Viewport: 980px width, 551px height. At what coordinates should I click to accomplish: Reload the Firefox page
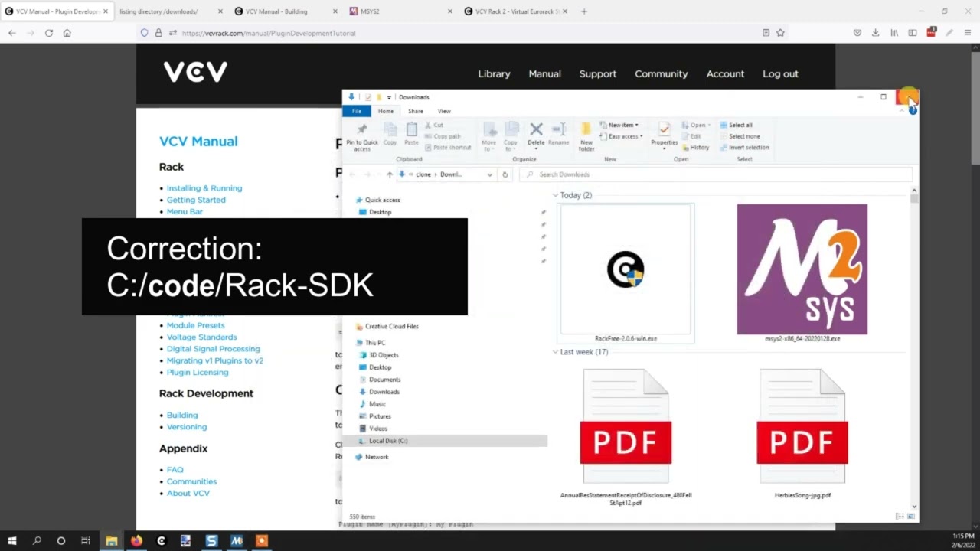(49, 33)
